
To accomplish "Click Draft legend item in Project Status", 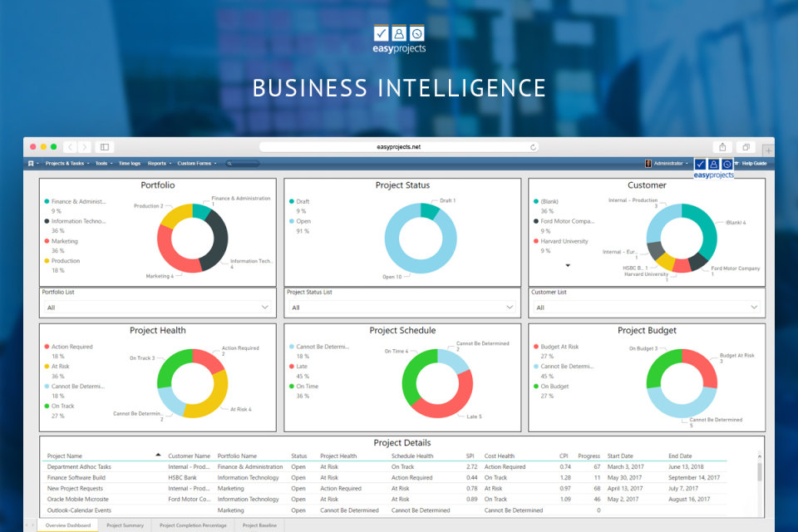I will 299,202.
